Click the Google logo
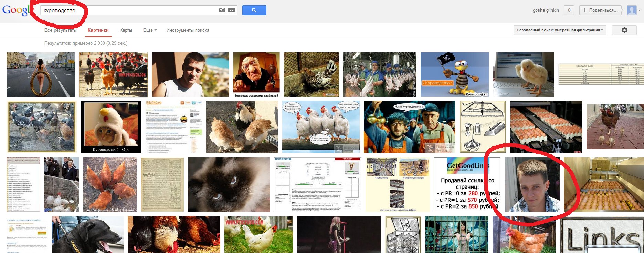The width and height of the screenshot is (644, 253). 16,10
